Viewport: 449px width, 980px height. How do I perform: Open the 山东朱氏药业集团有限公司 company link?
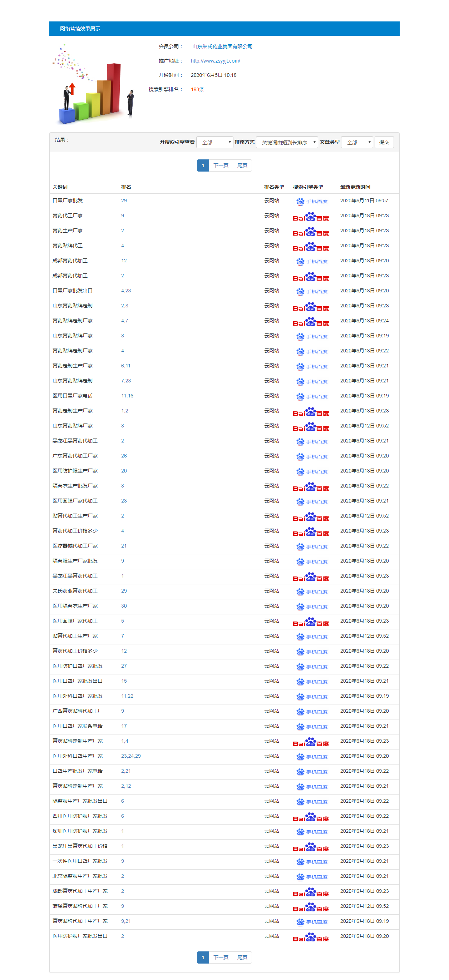222,46
